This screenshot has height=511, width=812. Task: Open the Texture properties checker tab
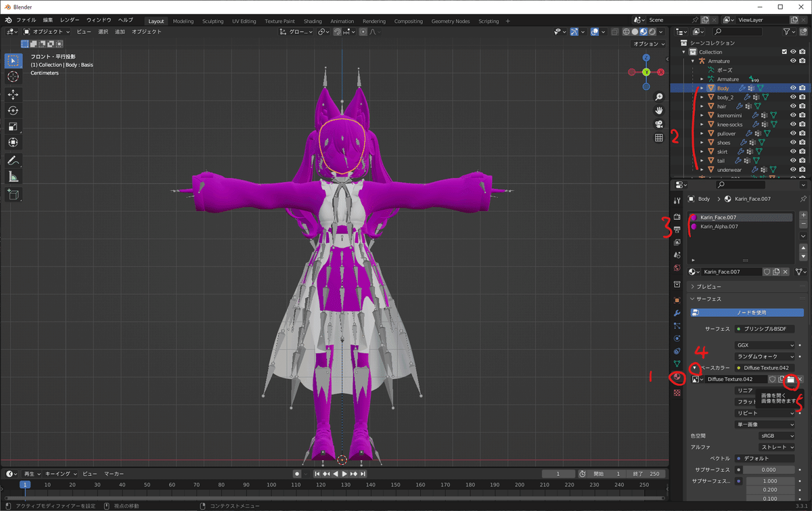click(x=677, y=393)
